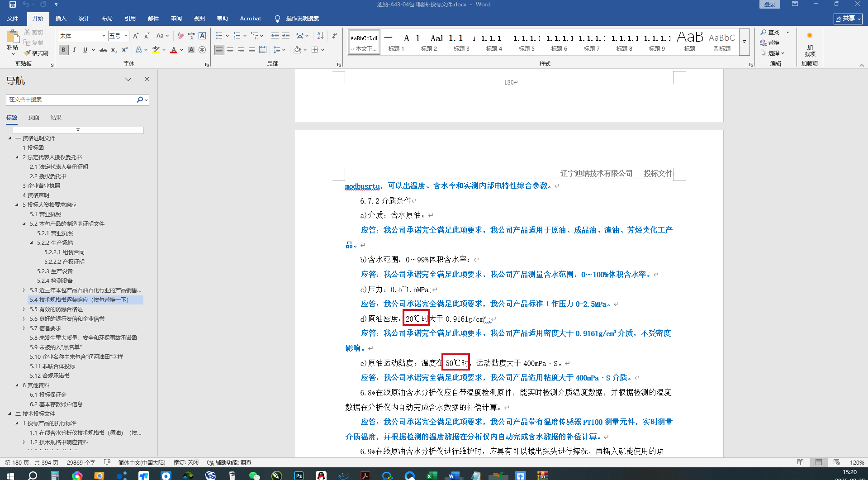
Task: Open the Sort dialog icon
Action: [x=320, y=36]
